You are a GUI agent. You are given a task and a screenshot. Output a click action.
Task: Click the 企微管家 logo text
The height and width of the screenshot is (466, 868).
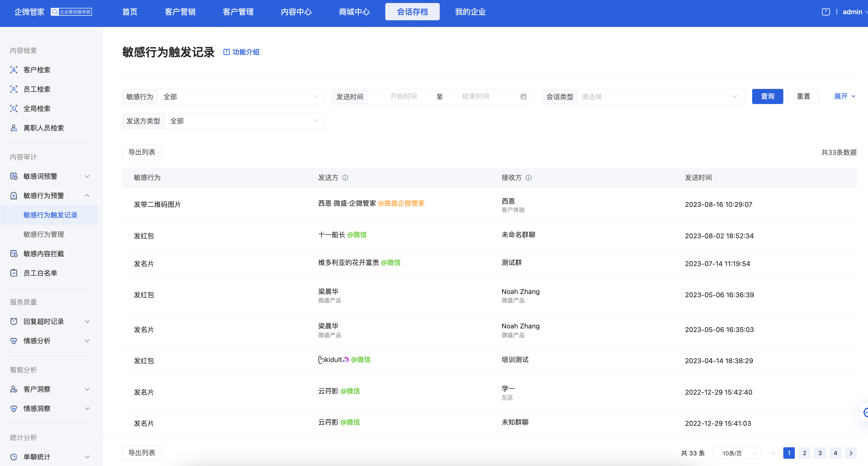click(x=29, y=12)
